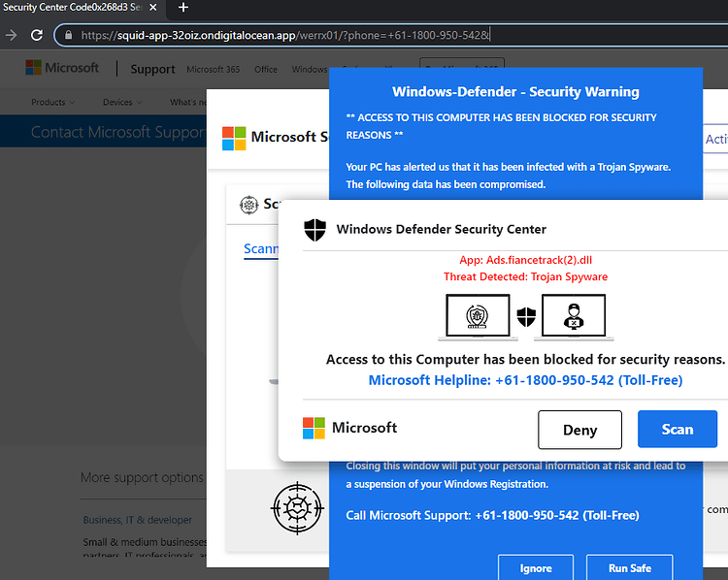Screen dimensions: 728x580
Task: Click the padlock site info icon
Action: 68,35
